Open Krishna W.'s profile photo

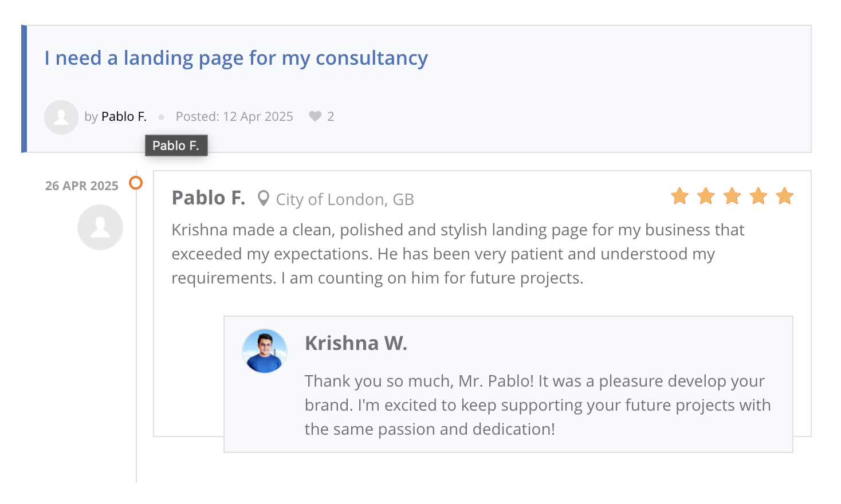pyautogui.click(x=265, y=351)
